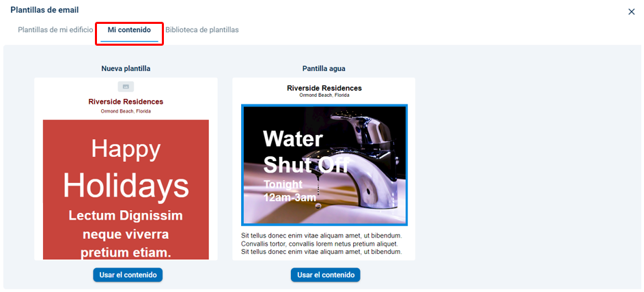Select black Riverside Residences heading in Pantilla agua
The width and height of the screenshot is (644, 292).
tap(324, 88)
